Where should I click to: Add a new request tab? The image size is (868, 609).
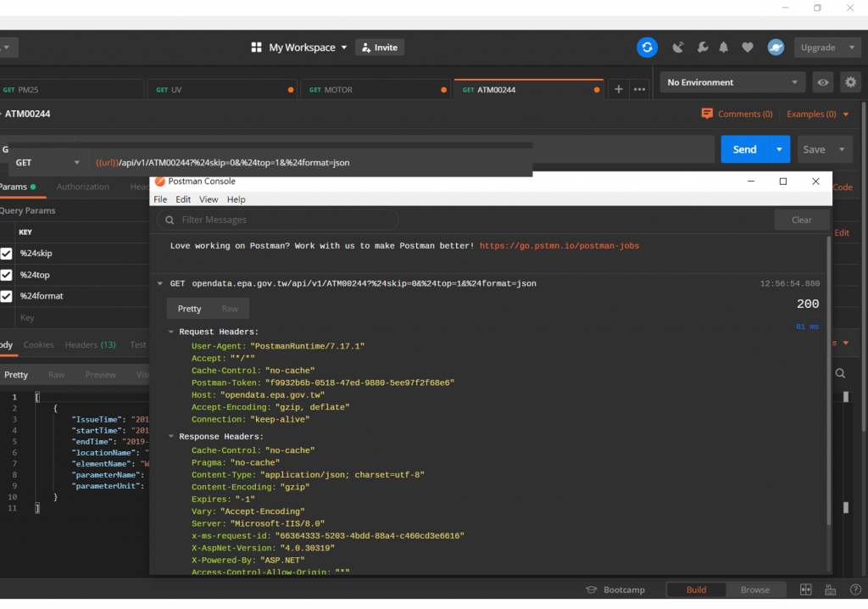coord(618,90)
